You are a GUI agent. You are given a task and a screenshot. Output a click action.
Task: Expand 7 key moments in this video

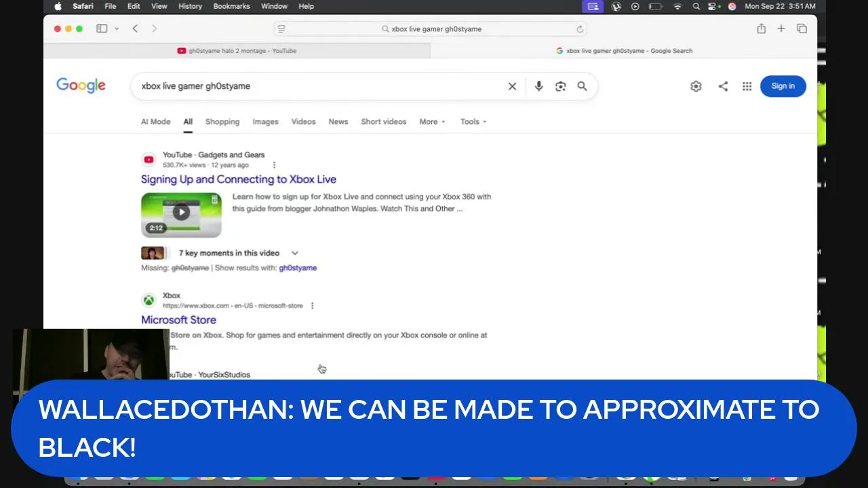click(238, 253)
